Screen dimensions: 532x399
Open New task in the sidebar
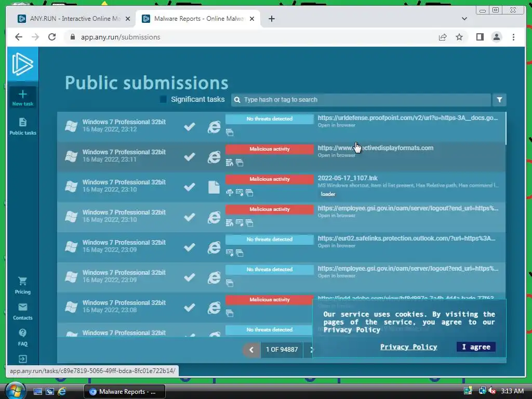(23, 98)
